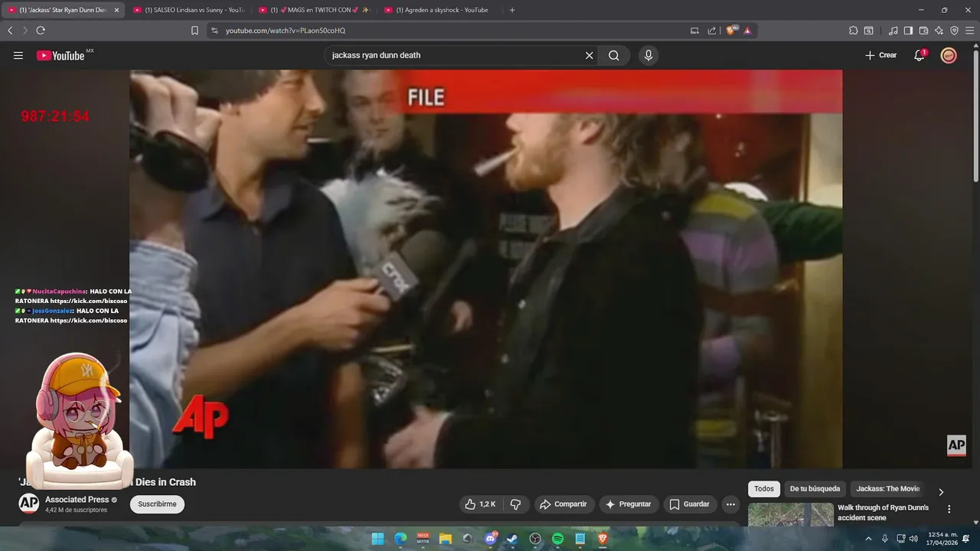Toggle the browser sidebar panel icon
Image resolution: width=980 pixels, height=551 pixels.
pos(908,31)
